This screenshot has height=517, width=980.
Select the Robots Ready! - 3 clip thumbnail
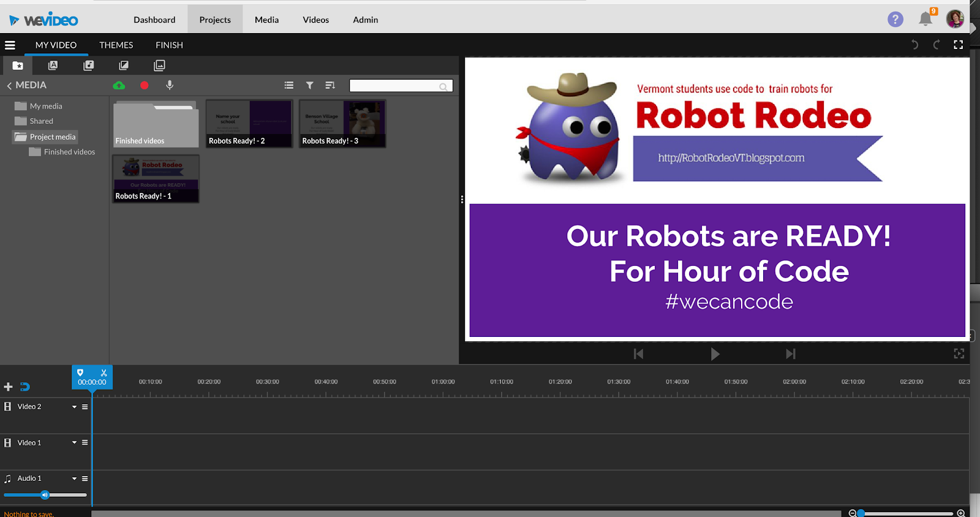342,124
